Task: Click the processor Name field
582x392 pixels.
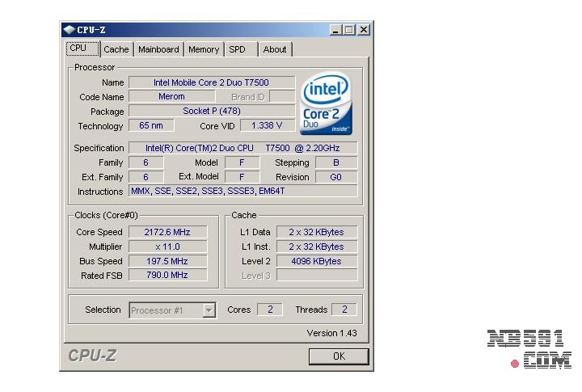Action: pos(211,82)
